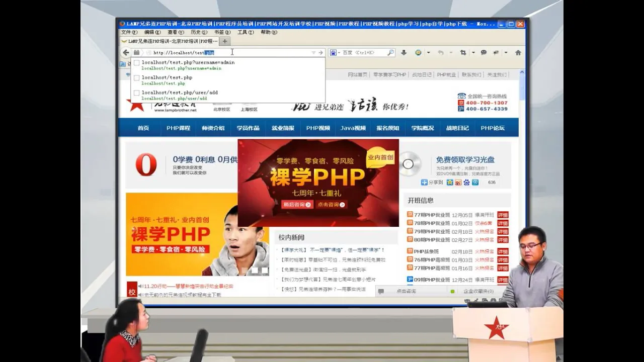644x362 pixels.
Task: Open 首页 in the blue navigation bar
Action: click(x=143, y=128)
